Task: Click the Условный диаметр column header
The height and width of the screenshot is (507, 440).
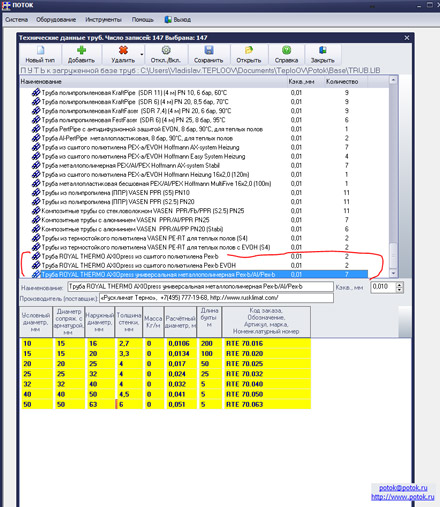Action: (x=36, y=322)
